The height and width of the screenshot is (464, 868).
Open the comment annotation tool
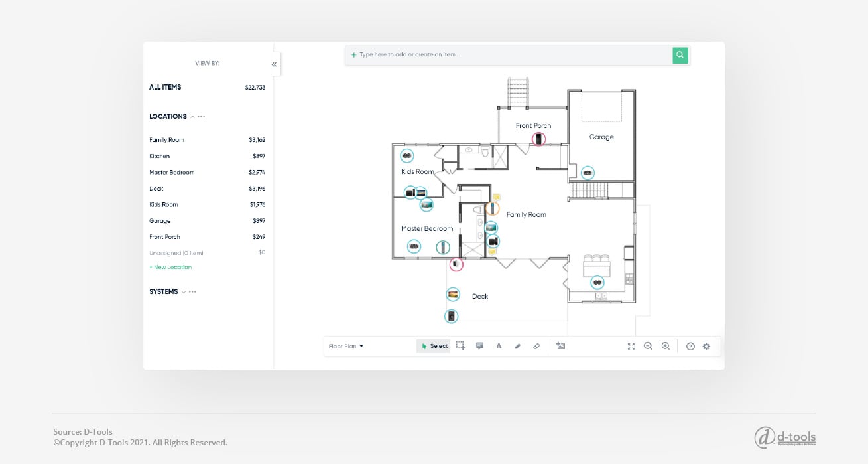point(480,346)
